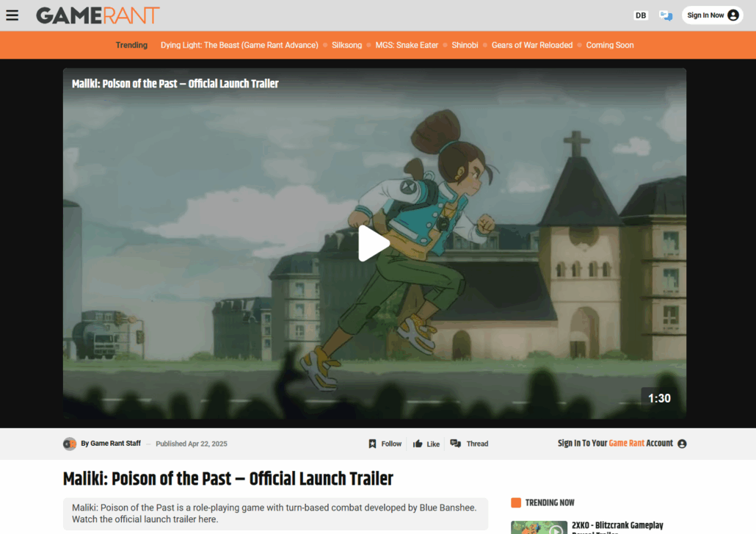Open Gears of War Reloaded link
This screenshot has height=534, width=756.
coord(531,45)
